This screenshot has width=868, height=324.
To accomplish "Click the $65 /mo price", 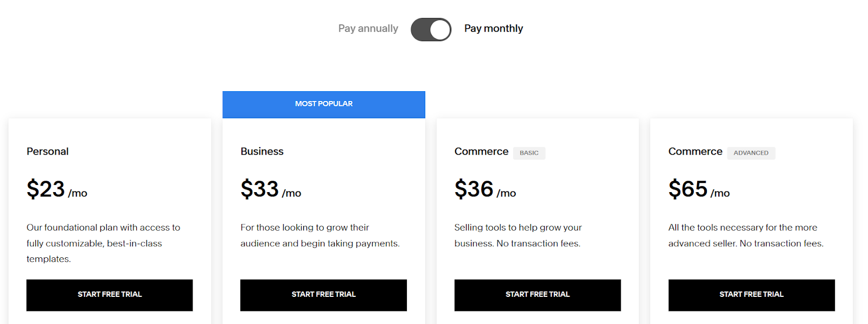I will coord(699,189).
